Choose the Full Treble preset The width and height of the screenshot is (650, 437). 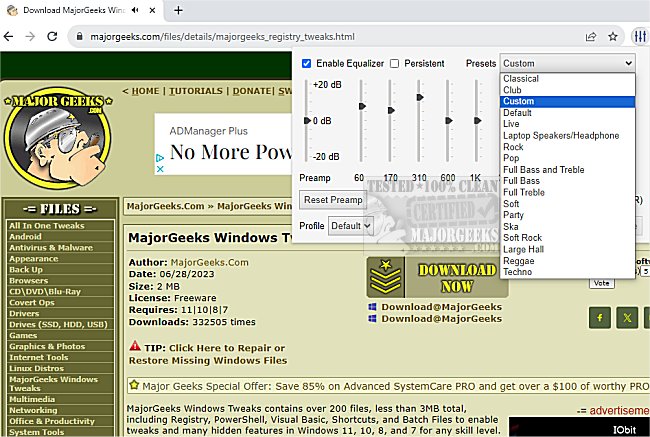568,192
